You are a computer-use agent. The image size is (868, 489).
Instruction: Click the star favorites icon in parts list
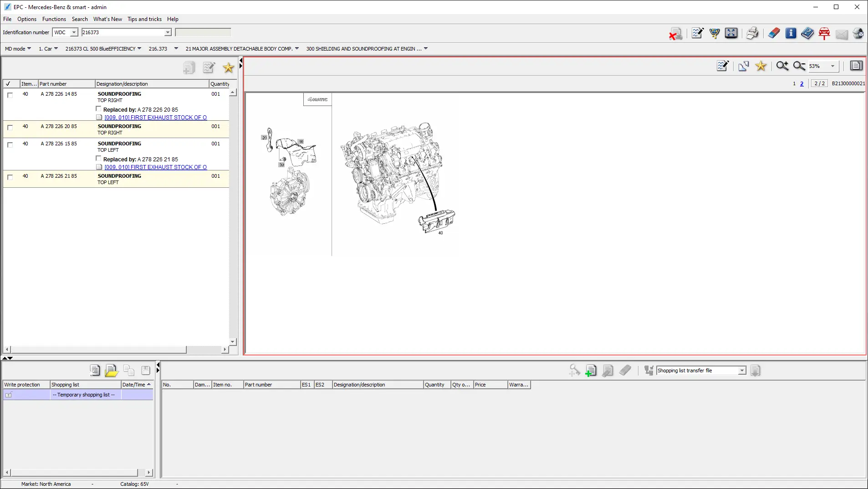(228, 68)
